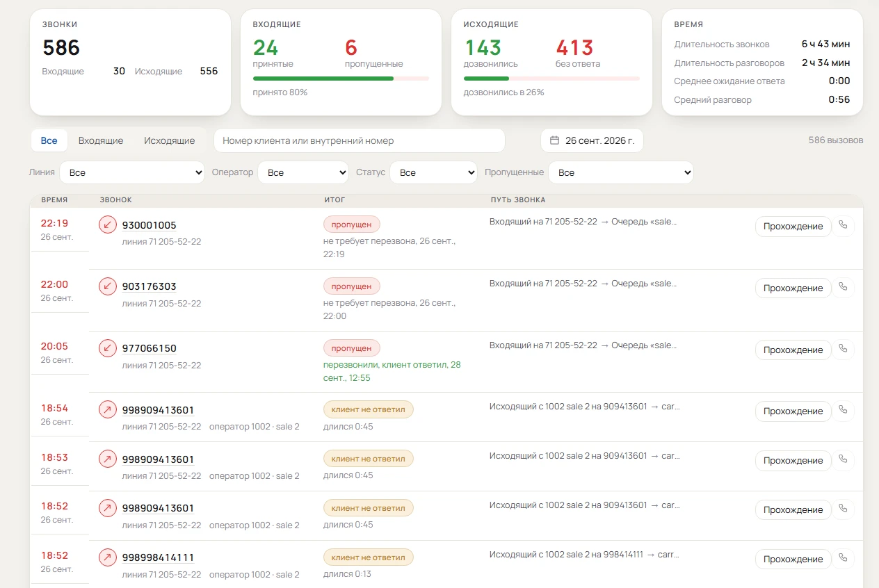Click outgoing arrow icon in 18:53 row
Image resolution: width=879 pixels, height=588 pixels.
(x=108, y=459)
